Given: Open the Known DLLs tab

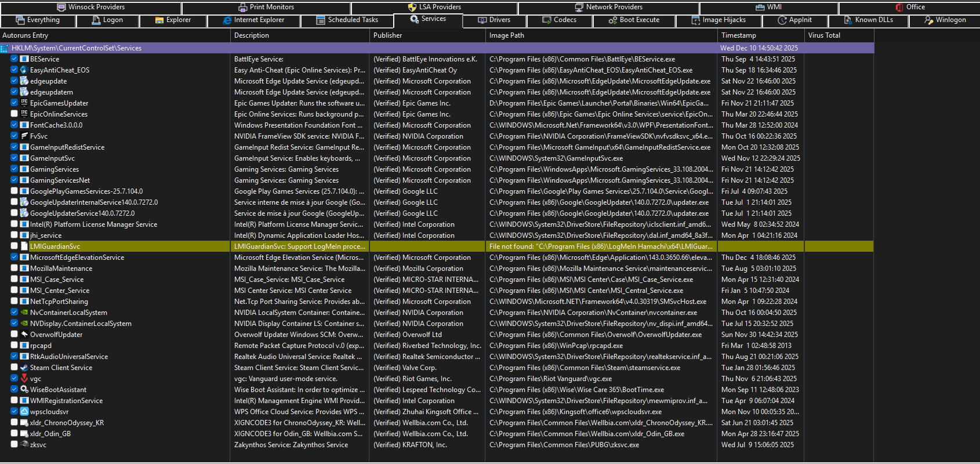Looking at the screenshot, I should [x=869, y=20].
